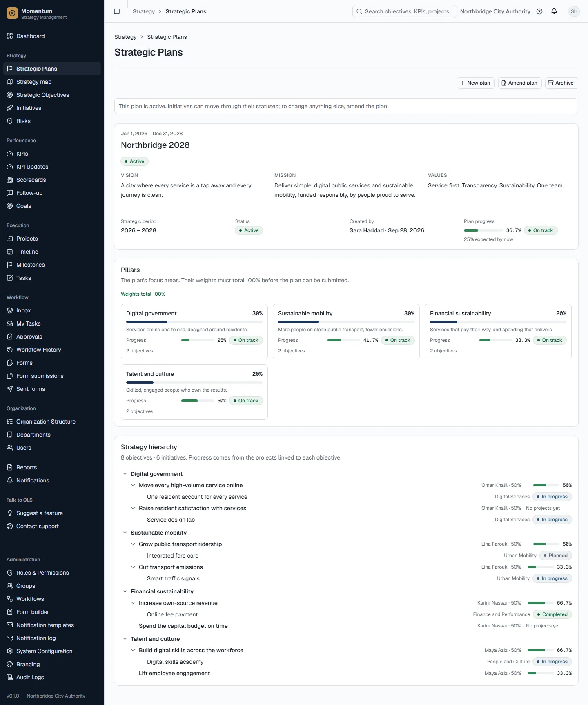Screen dimensions: 588x705
Task: Collapse the Talent and culture hierarchy group
Action: coord(125,639)
